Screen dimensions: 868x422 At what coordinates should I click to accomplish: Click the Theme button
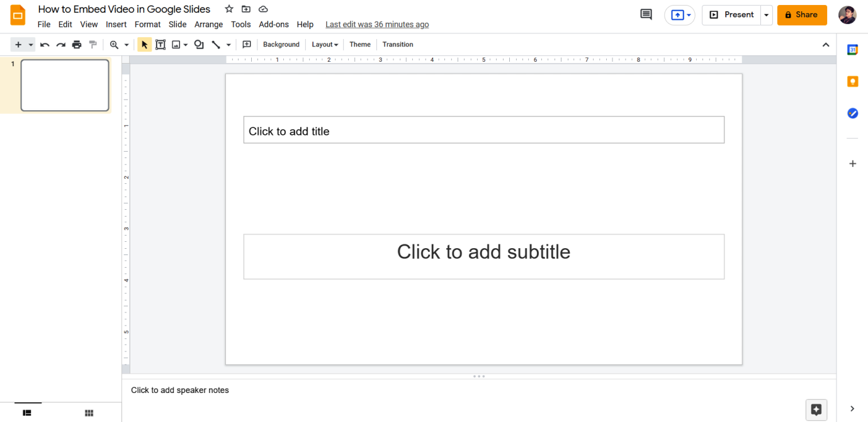360,45
